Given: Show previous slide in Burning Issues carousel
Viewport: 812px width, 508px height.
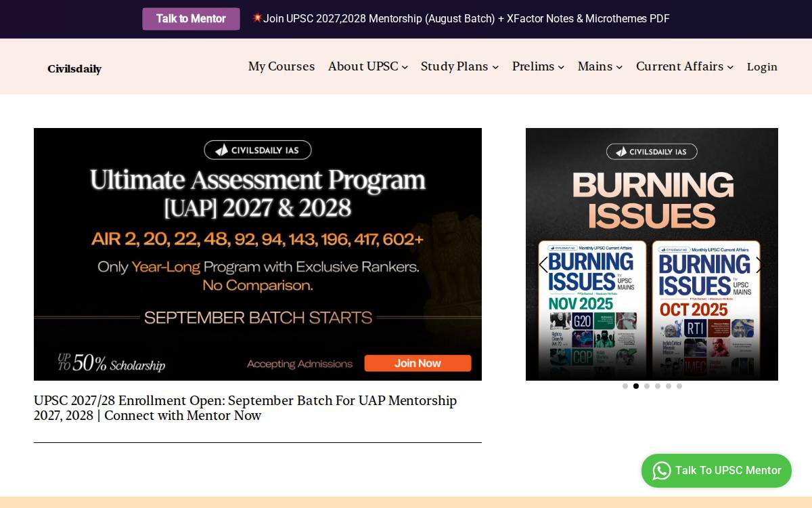Looking at the screenshot, I should click(x=543, y=265).
